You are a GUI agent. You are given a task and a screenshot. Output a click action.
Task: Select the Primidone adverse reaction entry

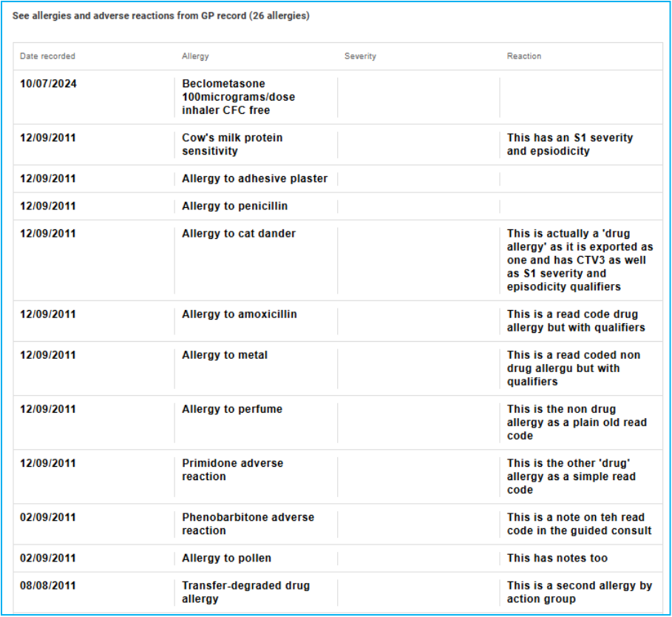pos(232,470)
